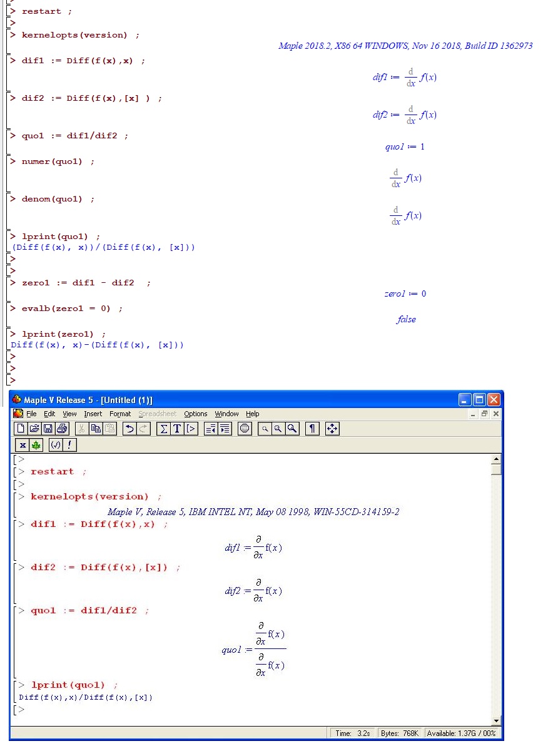The height and width of the screenshot is (756, 548).
Task: Click 'numer(quo1)' in Maple 2018 worksheet
Action: [x=52, y=161]
